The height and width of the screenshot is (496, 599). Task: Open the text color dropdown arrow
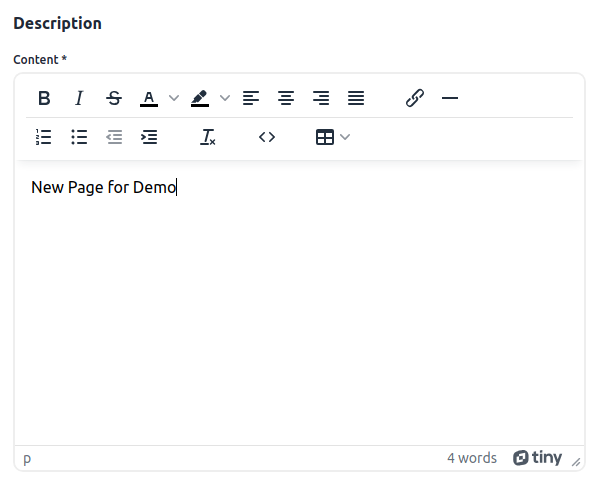pyautogui.click(x=174, y=98)
